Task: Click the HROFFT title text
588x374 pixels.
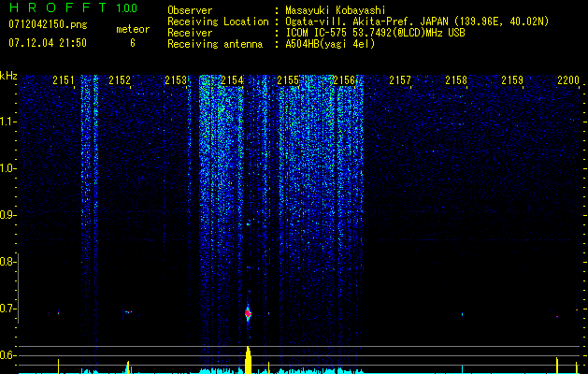Action: click(59, 7)
